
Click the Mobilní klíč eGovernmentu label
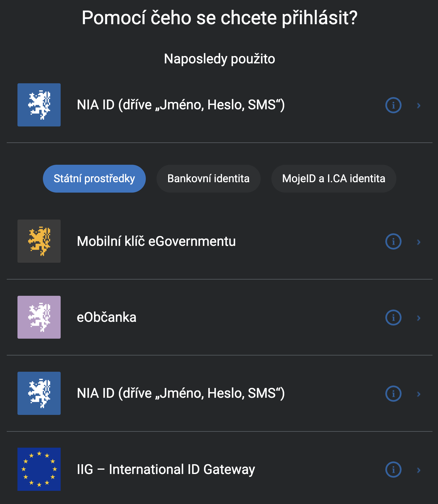click(156, 242)
